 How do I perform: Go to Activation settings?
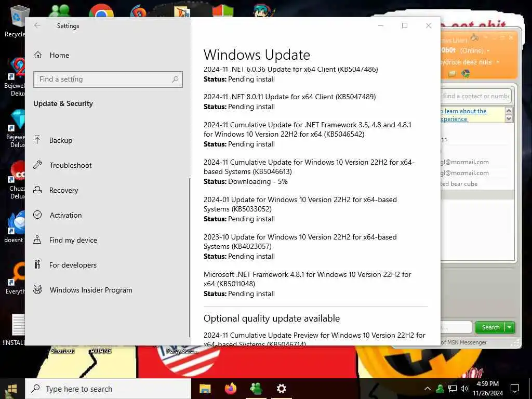point(58,215)
